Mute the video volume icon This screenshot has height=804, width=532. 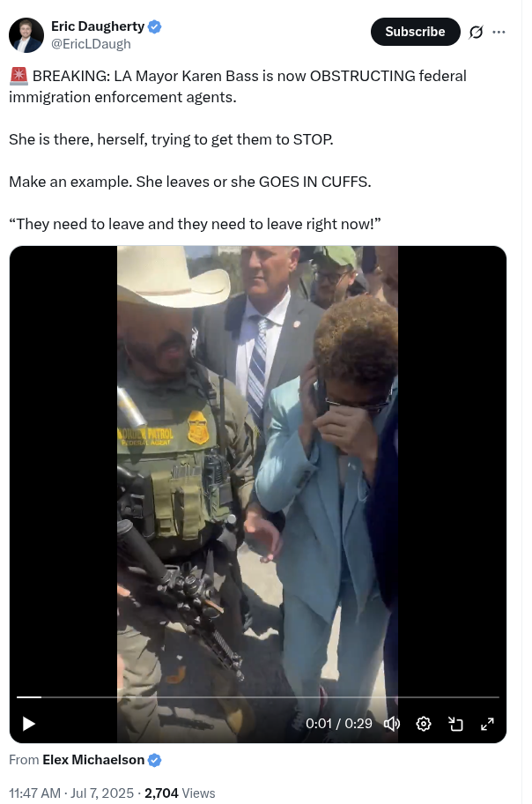point(392,724)
